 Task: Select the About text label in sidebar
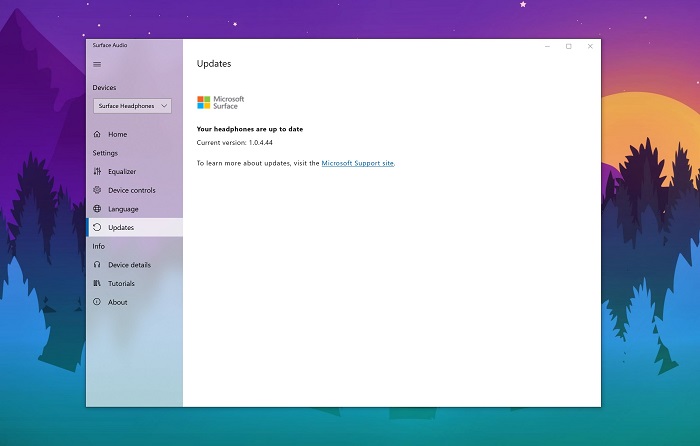coord(118,302)
